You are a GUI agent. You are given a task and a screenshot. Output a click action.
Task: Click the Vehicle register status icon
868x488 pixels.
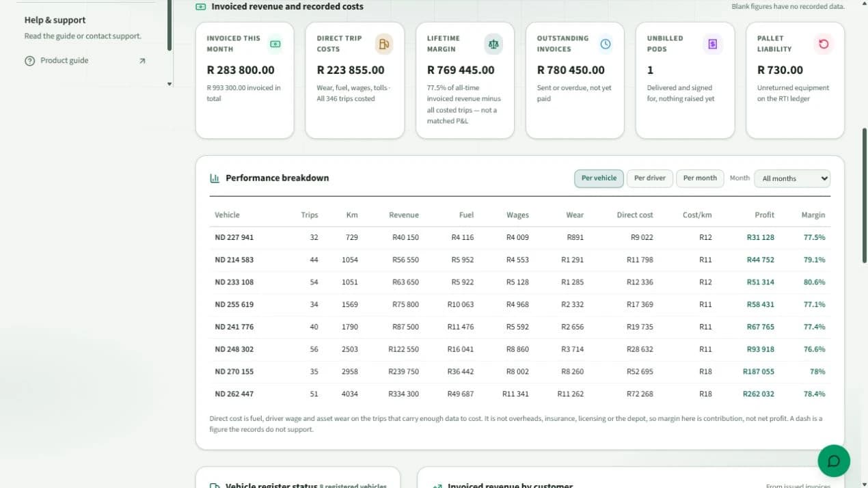click(215, 485)
